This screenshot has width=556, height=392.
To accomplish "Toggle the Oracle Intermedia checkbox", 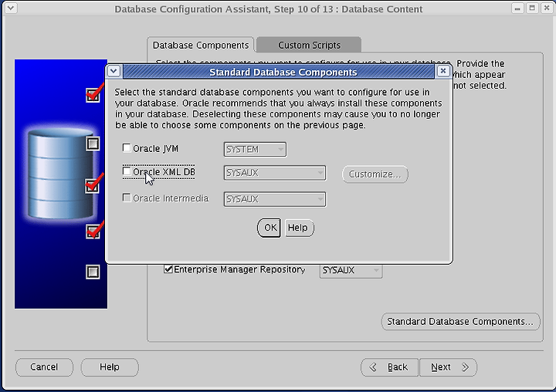I will pos(127,198).
